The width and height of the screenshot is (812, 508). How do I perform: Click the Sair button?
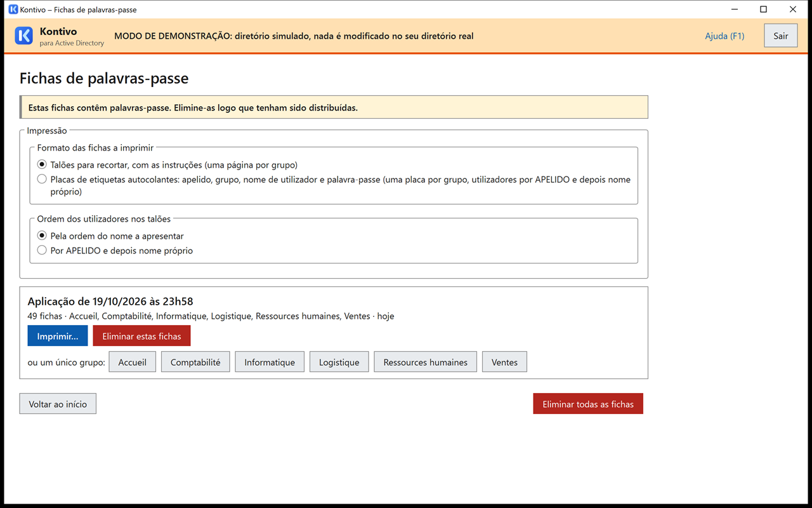tap(781, 36)
